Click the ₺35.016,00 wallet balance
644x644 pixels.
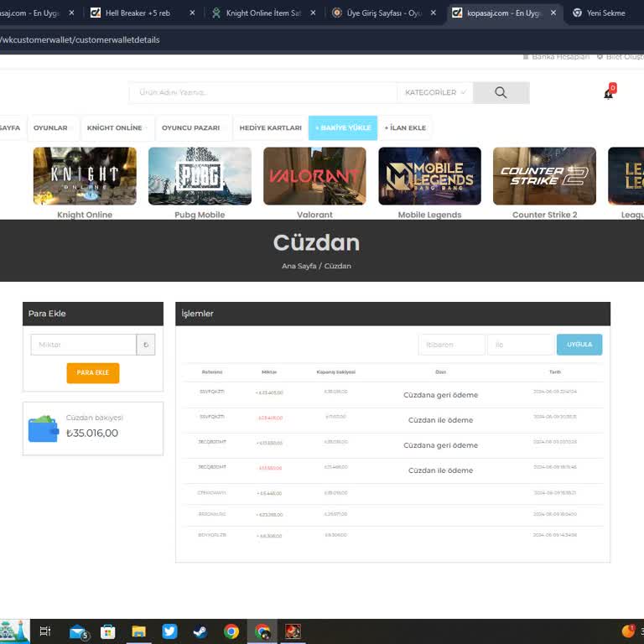tap(92, 434)
